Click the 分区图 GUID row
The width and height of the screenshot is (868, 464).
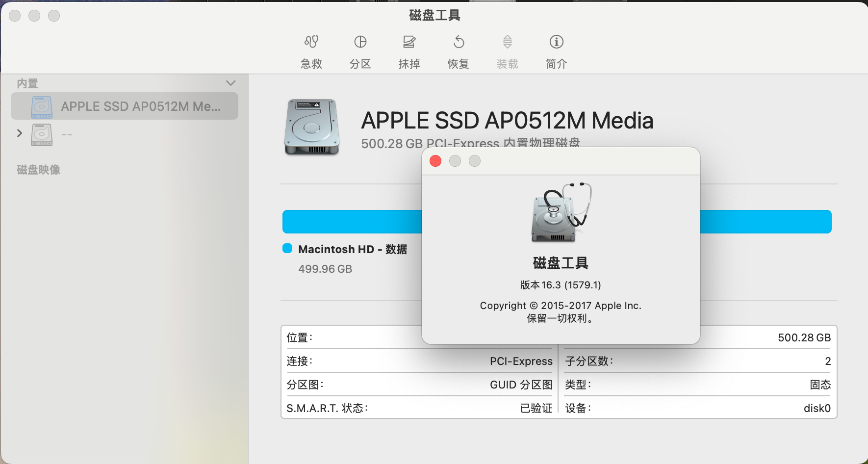(x=419, y=385)
